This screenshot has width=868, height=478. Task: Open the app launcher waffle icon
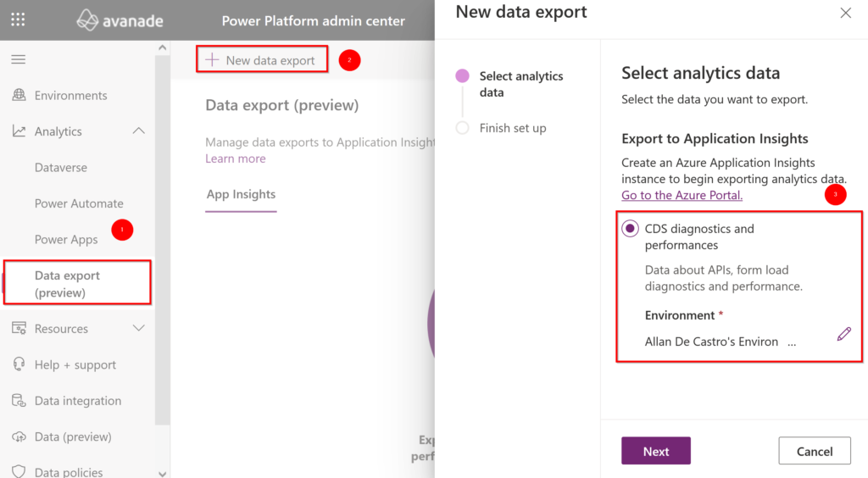pyautogui.click(x=19, y=20)
